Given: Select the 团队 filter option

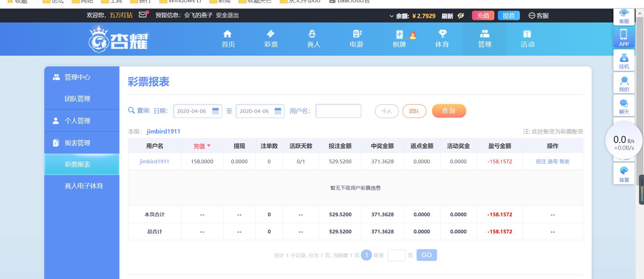Looking at the screenshot, I should tap(414, 111).
